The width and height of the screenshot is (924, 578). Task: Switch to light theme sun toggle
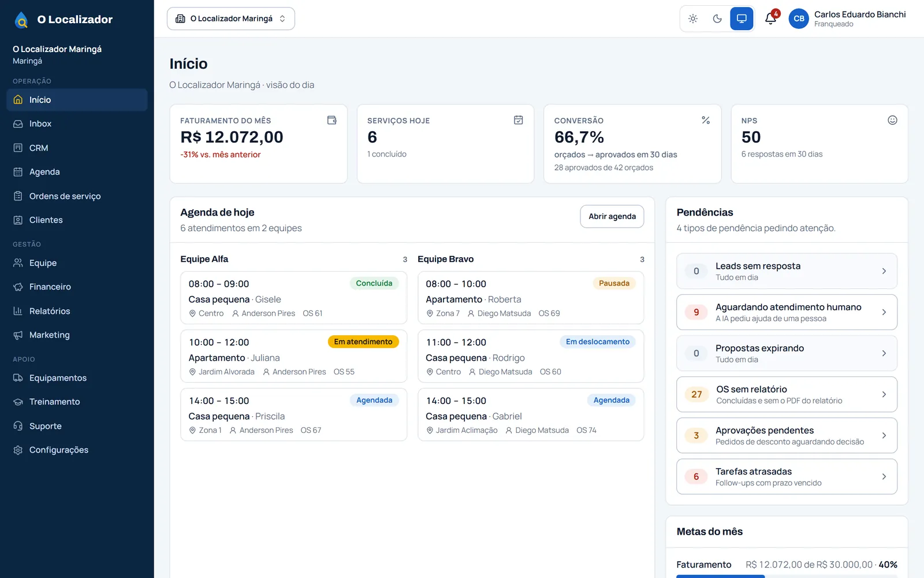693,18
